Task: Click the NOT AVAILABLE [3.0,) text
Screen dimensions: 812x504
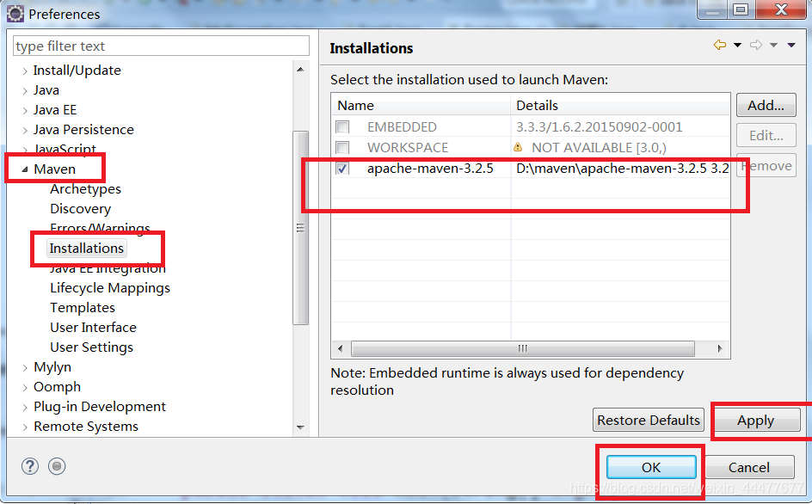Action: pyautogui.click(x=600, y=148)
